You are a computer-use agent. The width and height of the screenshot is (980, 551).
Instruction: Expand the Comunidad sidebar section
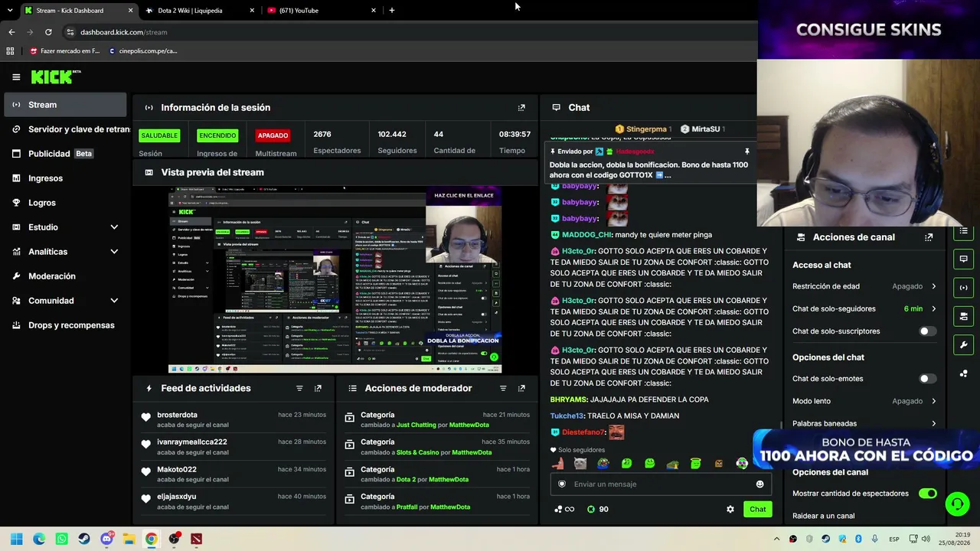coord(65,301)
